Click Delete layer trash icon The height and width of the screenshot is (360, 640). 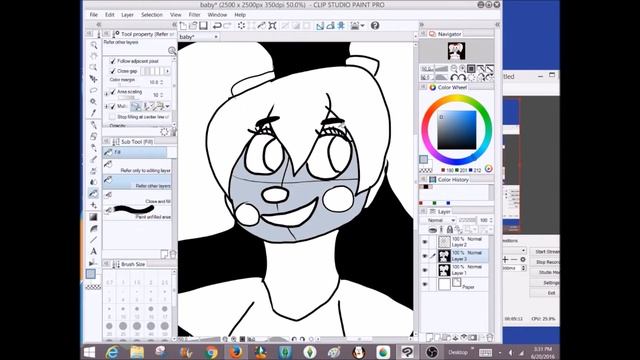tap(489, 337)
